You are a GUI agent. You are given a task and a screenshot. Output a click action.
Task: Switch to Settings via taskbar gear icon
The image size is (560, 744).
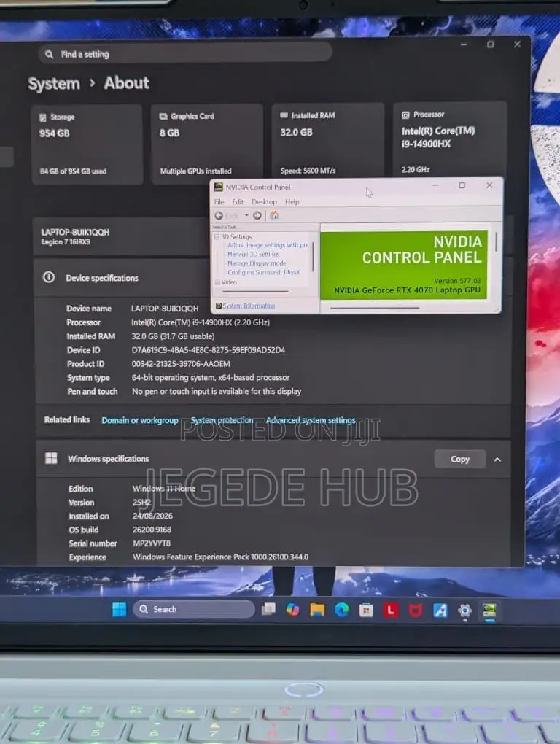tap(464, 611)
